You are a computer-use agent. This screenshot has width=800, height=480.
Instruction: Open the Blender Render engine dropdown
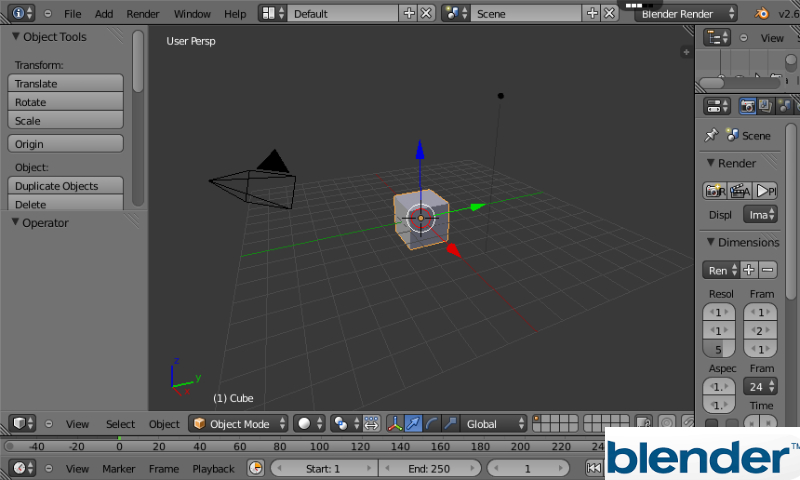pos(686,14)
